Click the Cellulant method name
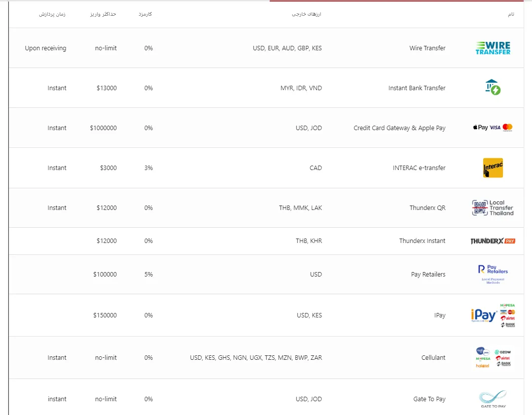 433,358
